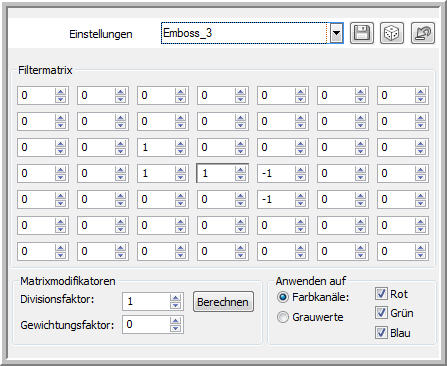447x366 pixels.
Task: Open the Einstellungen preset dropdown arrow
Action: pos(337,33)
